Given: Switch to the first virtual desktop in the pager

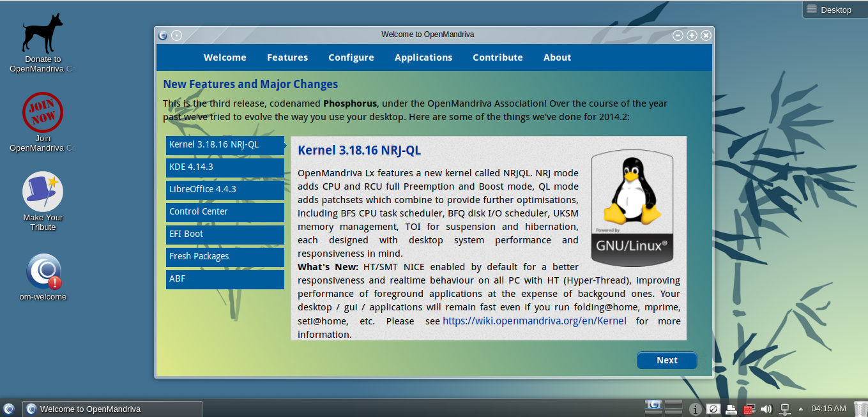Looking at the screenshot, I should [653, 406].
